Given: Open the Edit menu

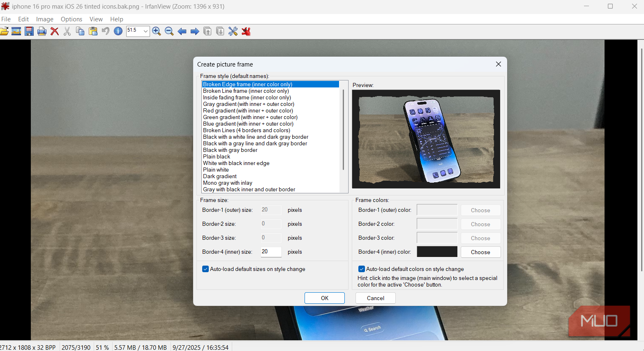Looking at the screenshot, I should (23, 19).
